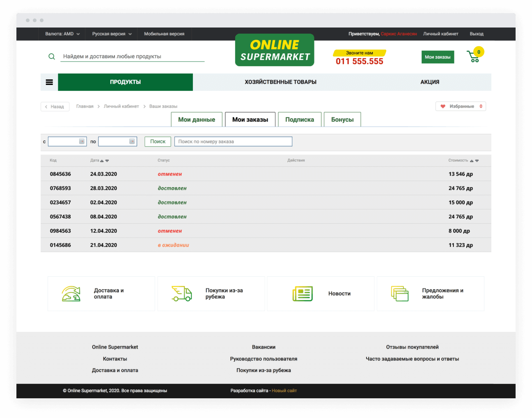
Task: Open the Предложения и жалобы card
Action: point(430,294)
